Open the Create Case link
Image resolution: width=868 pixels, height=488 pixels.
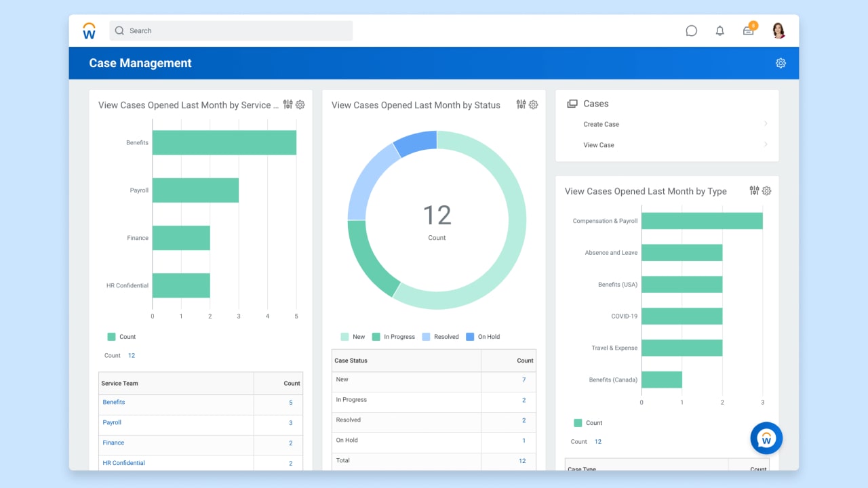coord(601,124)
